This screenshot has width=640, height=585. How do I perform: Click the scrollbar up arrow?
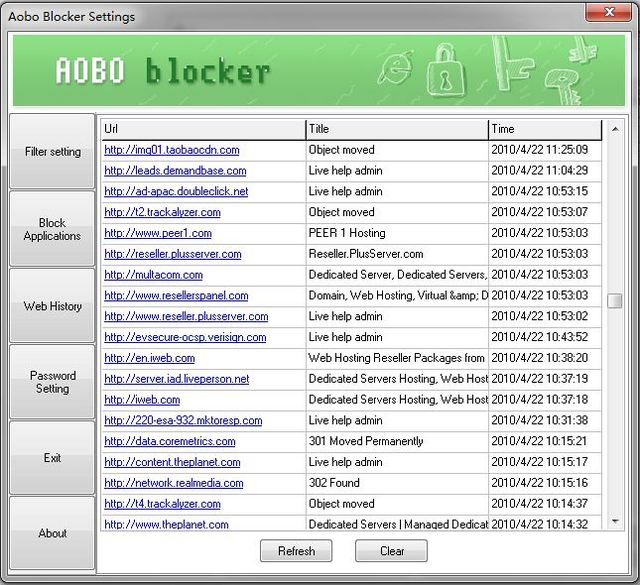pos(615,129)
